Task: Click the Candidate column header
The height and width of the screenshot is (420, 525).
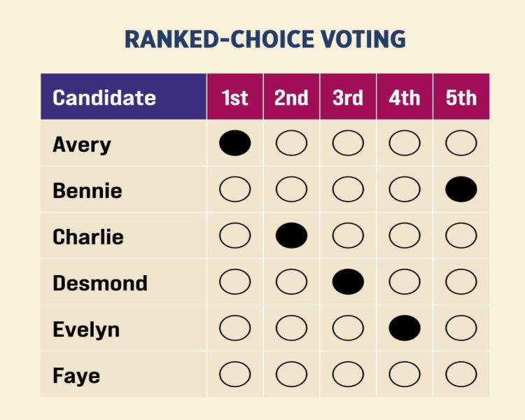Action: pos(104,97)
